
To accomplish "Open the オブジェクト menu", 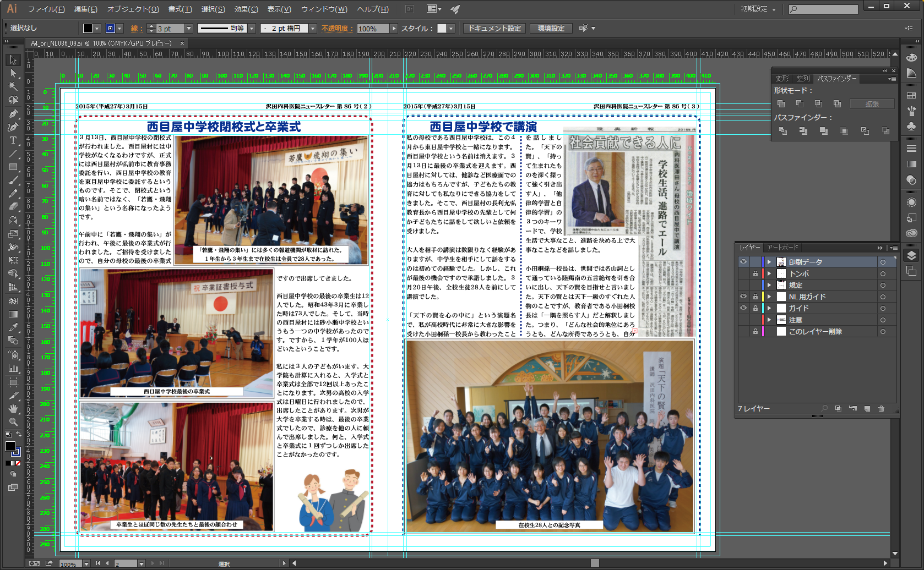I will pyautogui.click(x=133, y=9).
